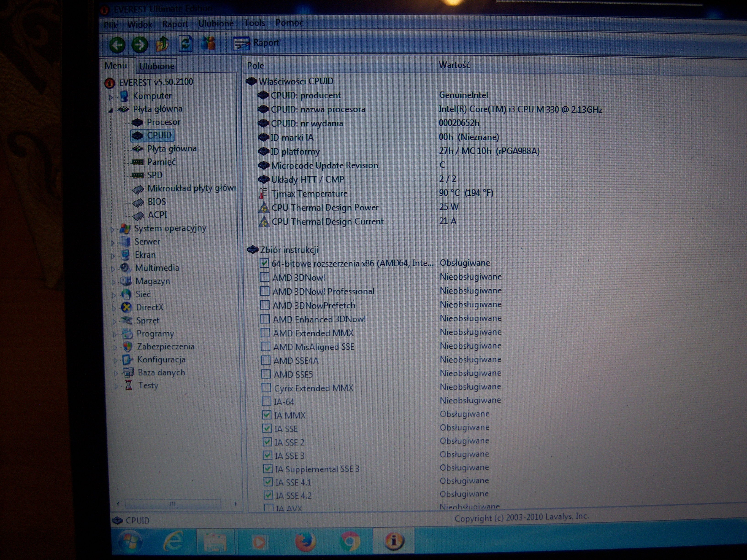Click the Wartość column header
747x560 pixels.
point(454,65)
